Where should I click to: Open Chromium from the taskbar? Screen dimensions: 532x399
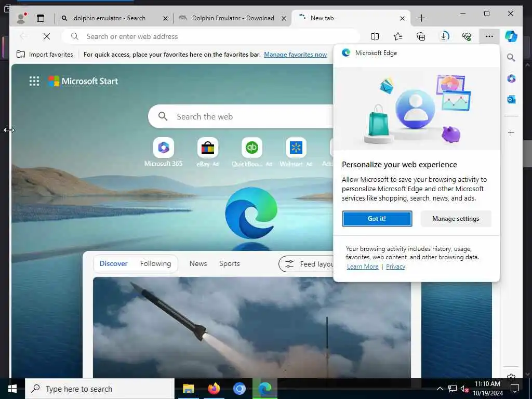[239, 389]
